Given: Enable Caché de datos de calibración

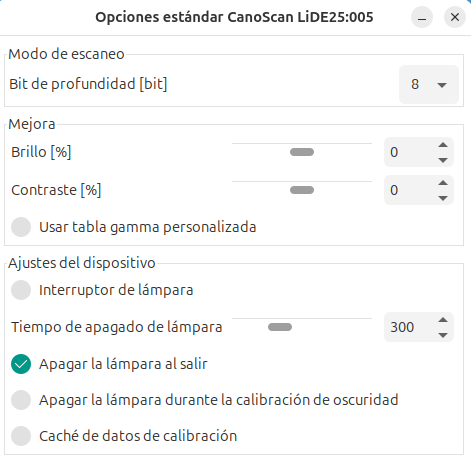Looking at the screenshot, I should click(21, 436).
